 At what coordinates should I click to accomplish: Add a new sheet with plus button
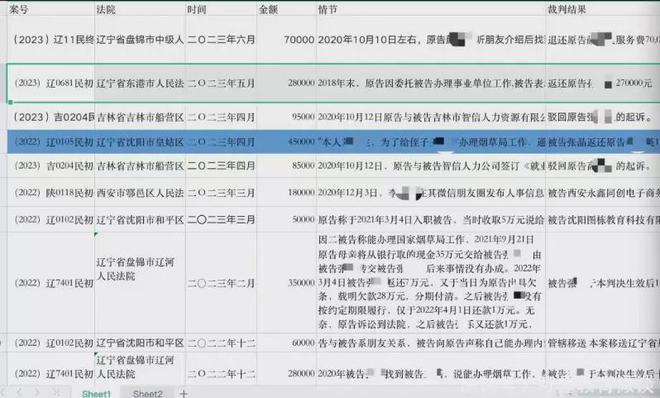click(x=184, y=393)
